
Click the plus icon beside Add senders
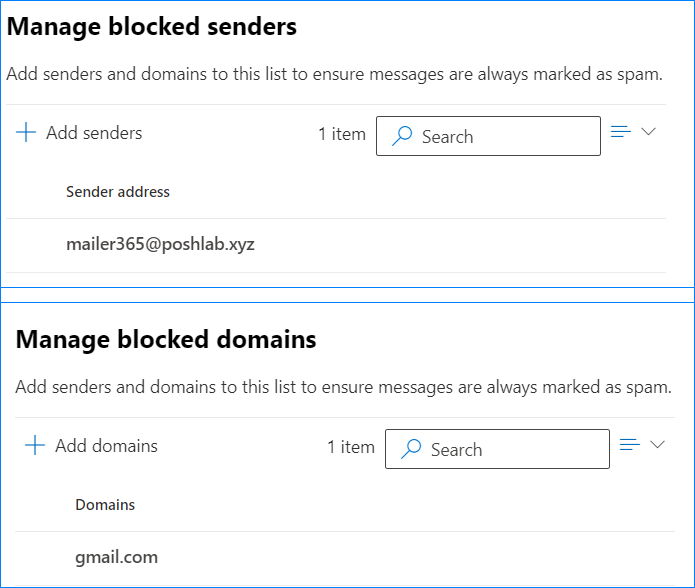coord(26,132)
